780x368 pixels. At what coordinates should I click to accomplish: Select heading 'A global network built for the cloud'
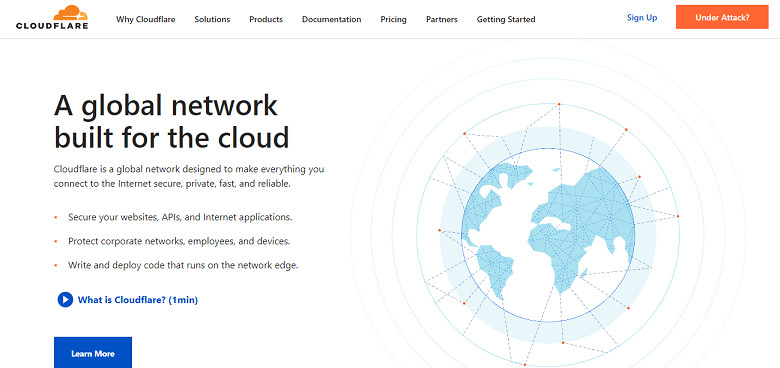[x=172, y=121]
